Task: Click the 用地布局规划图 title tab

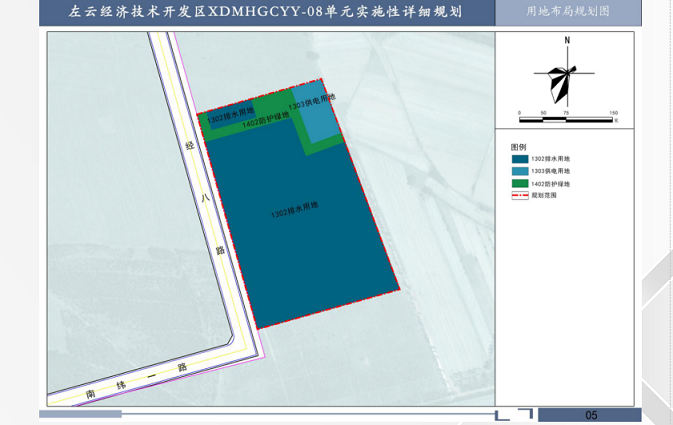Action: point(566,12)
